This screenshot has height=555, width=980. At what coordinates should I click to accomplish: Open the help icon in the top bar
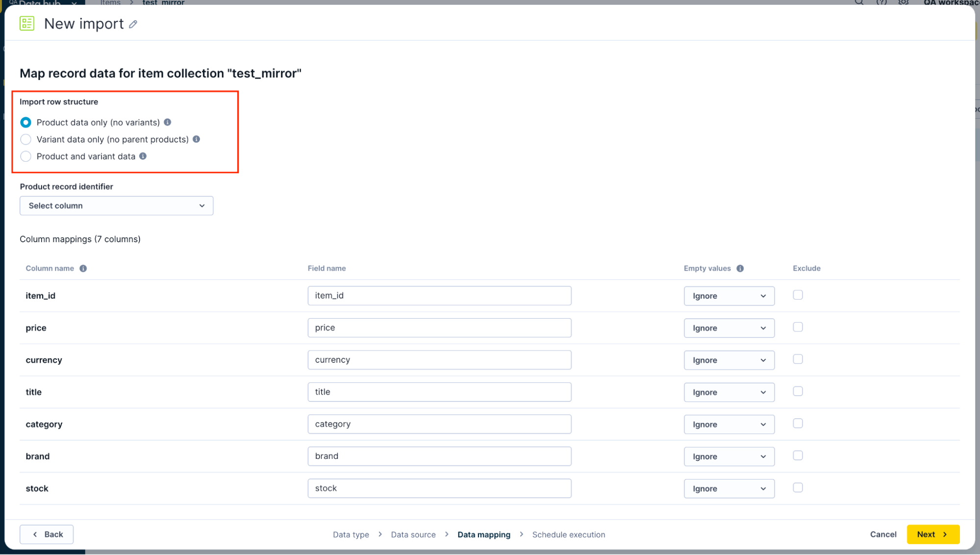click(881, 3)
